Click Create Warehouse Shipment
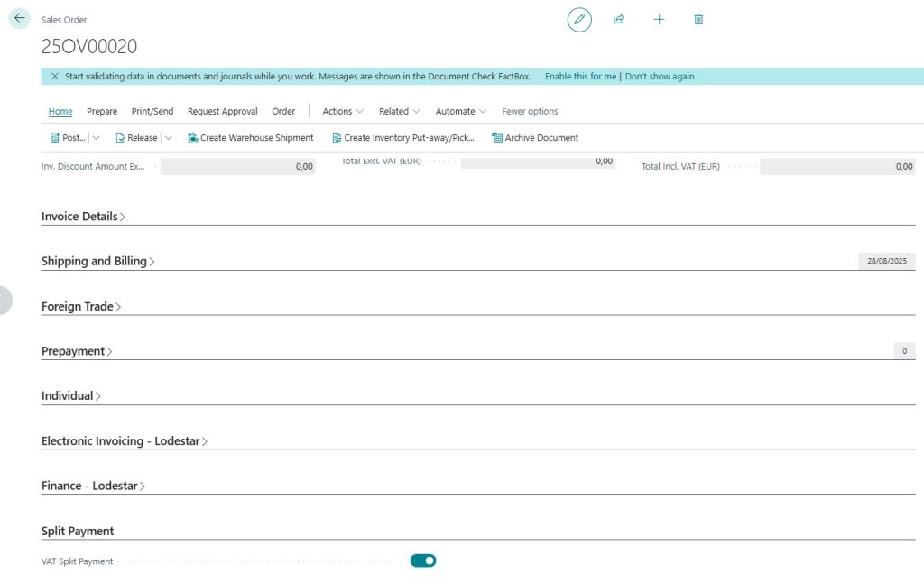The height and width of the screenshot is (584, 924). 251,138
